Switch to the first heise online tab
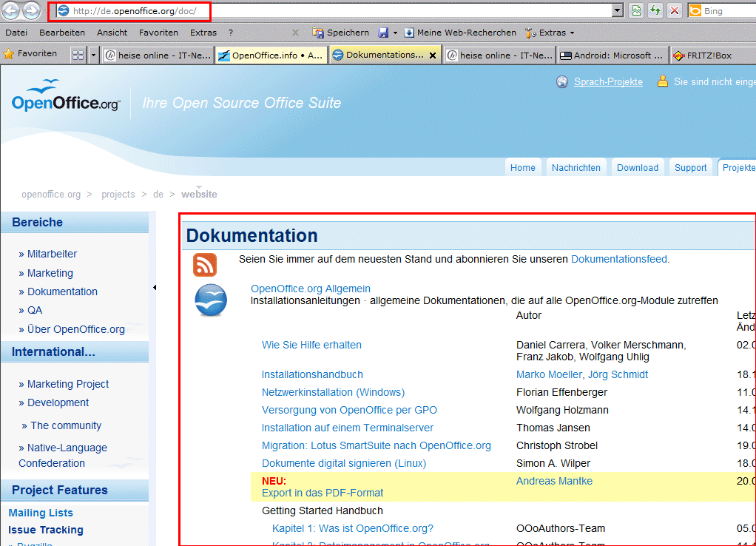This screenshot has height=546, width=756. coord(158,55)
